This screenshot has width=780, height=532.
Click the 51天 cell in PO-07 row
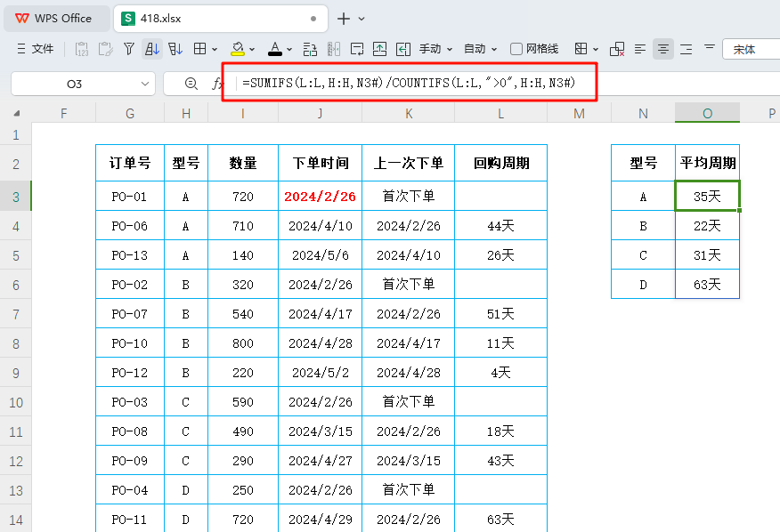501,314
